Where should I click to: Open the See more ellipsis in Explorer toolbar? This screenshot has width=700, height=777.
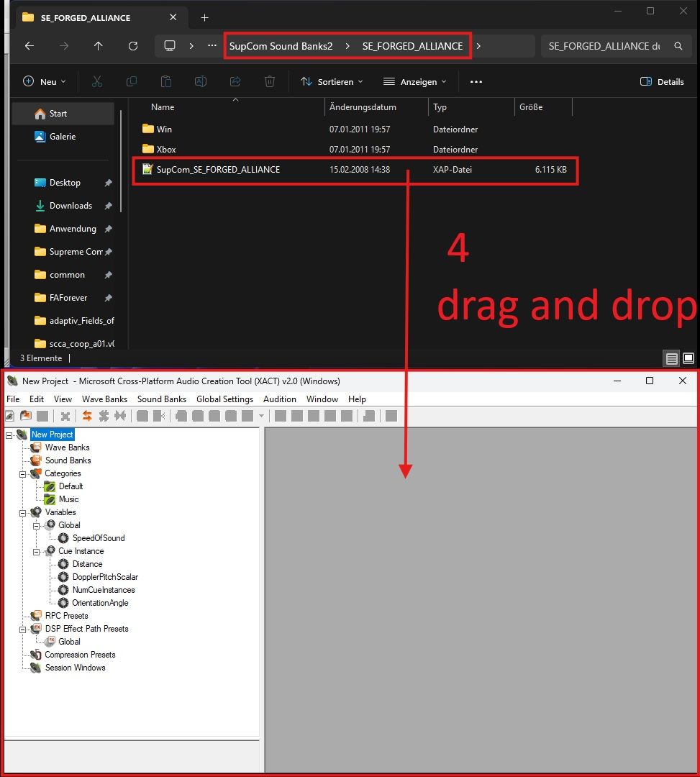(x=476, y=82)
